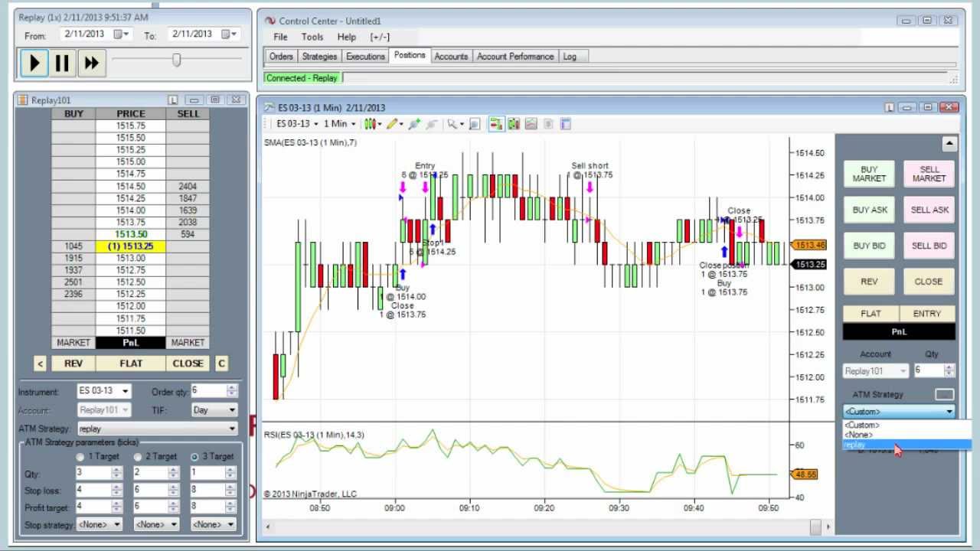This screenshot has width=980, height=551.
Task: Switch to the Accounts tab
Action: click(x=451, y=57)
